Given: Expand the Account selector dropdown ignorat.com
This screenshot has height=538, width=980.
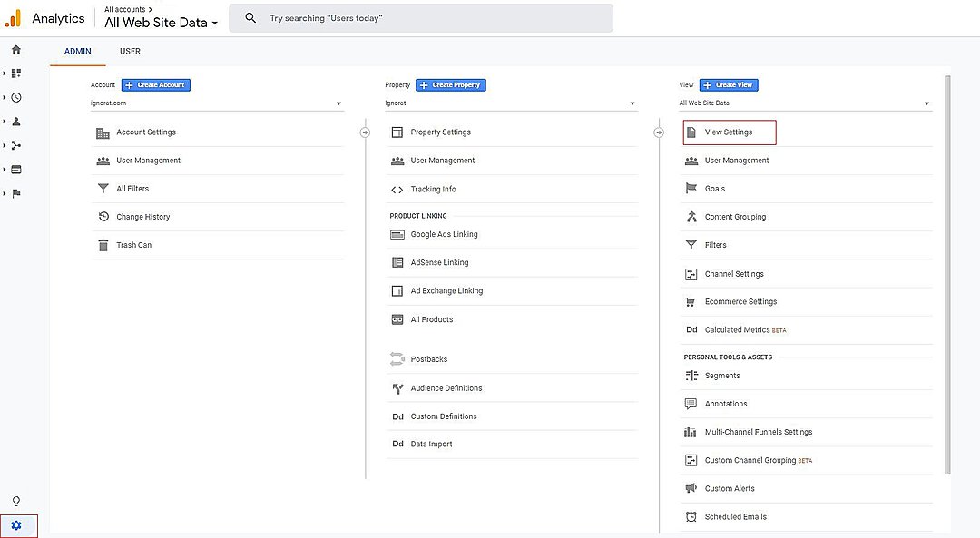Looking at the screenshot, I should pyautogui.click(x=216, y=103).
